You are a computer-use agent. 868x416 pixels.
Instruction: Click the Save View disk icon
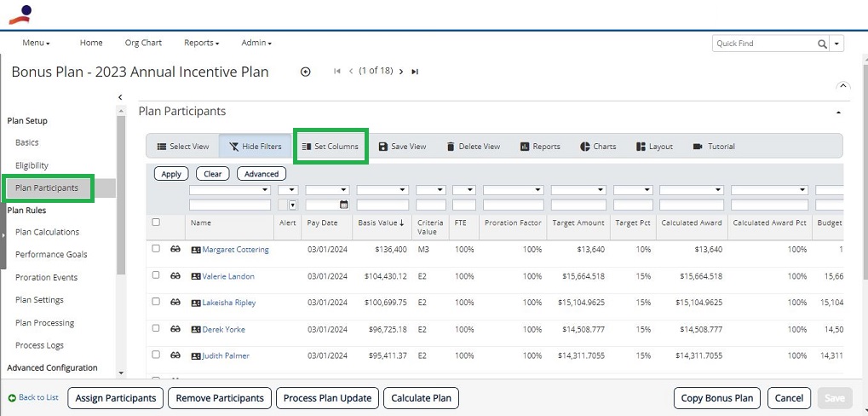383,147
